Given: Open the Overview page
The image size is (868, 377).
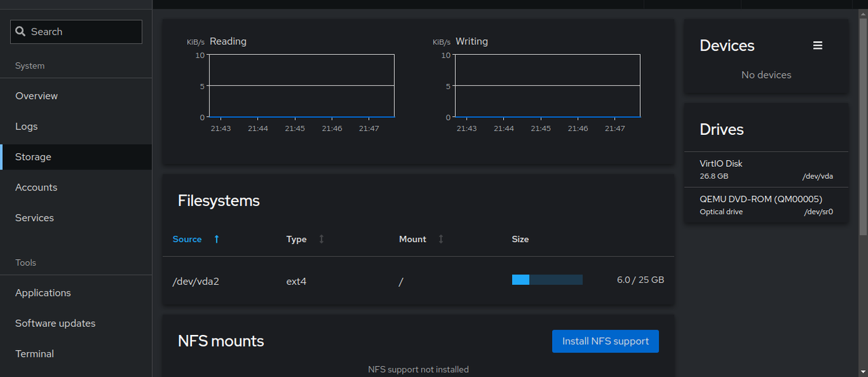Looking at the screenshot, I should (76, 96).
